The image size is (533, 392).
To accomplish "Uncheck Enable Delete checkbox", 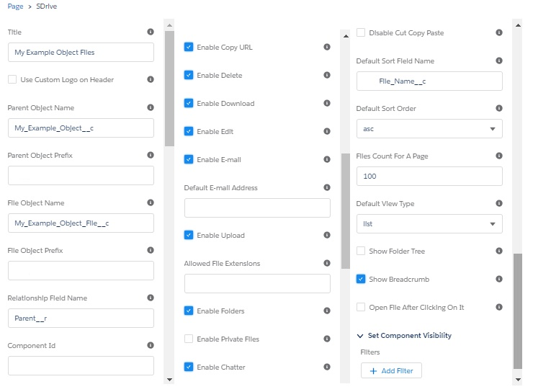I will coord(189,75).
